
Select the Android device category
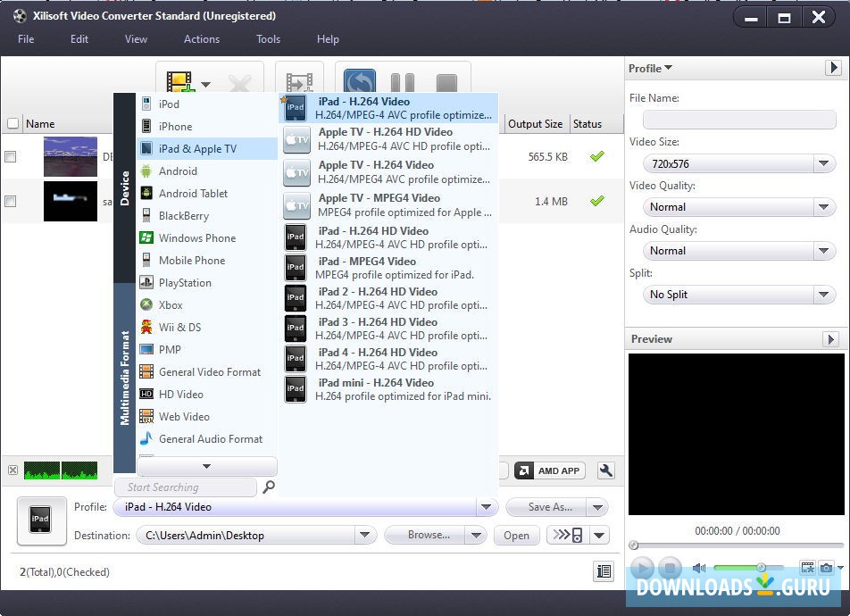(x=206, y=171)
